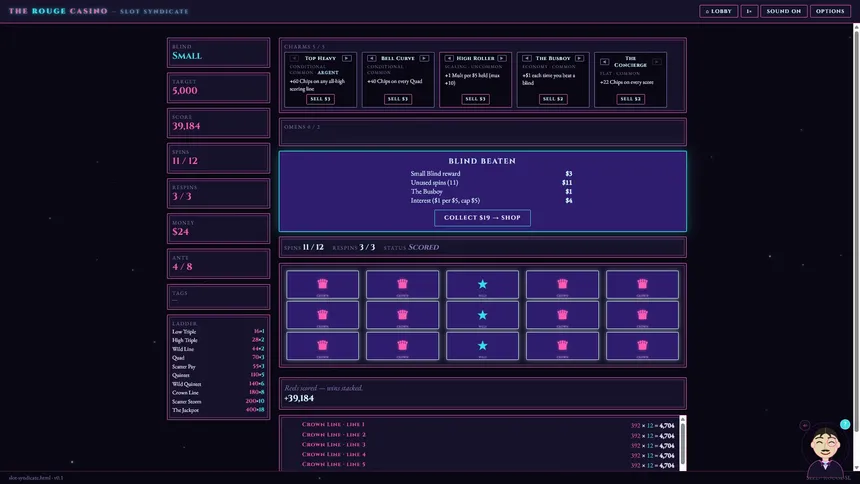This screenshot has width=860, height=484.
Task: Select Wild Line row in the ladder
Action: [218, 349]
